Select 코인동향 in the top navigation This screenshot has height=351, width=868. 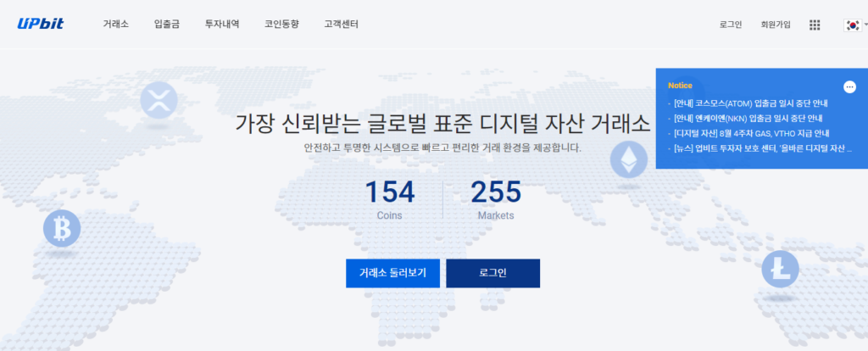(281, 25)
